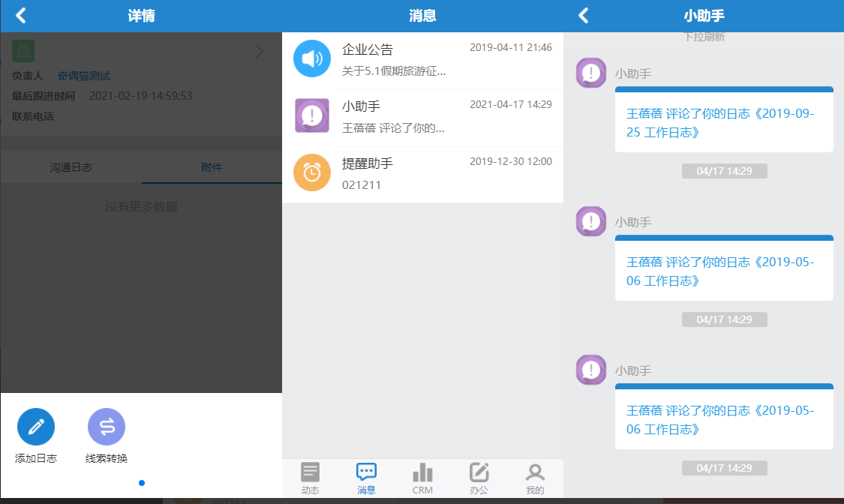
Task: Select the 消息 bottom tab
Action: (x=366, y=478)
